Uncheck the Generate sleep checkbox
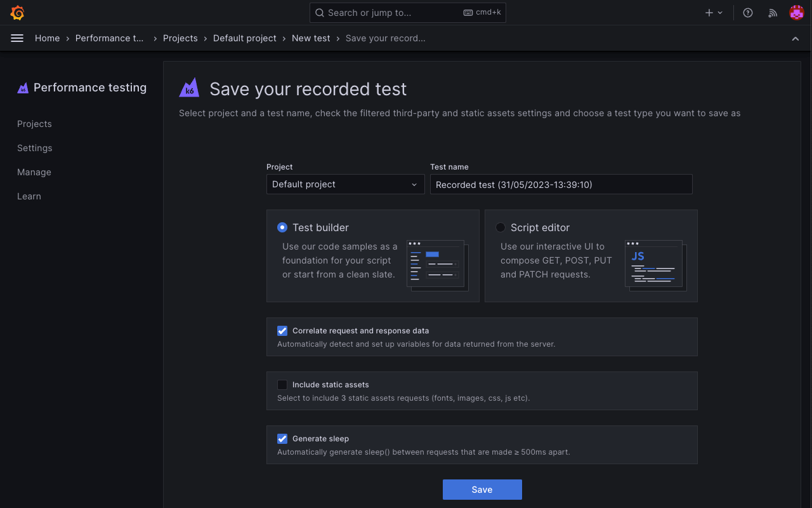 click(x=282, y=439)
